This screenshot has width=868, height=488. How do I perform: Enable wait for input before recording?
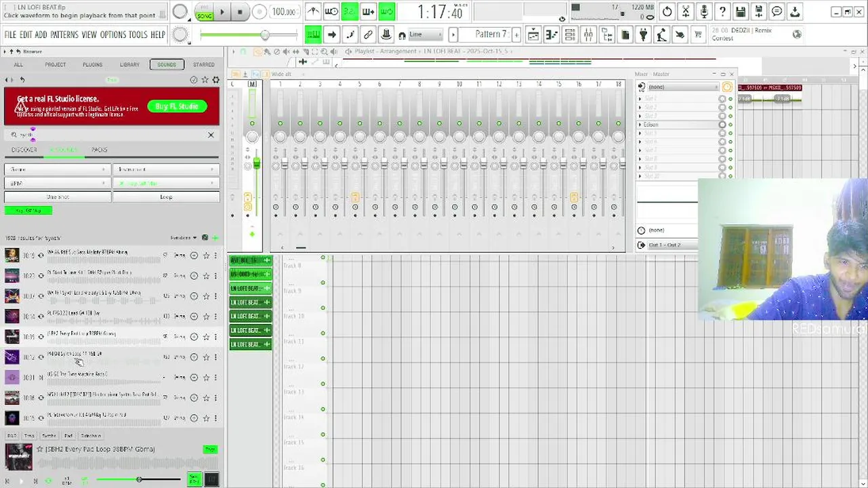point(331,12)
